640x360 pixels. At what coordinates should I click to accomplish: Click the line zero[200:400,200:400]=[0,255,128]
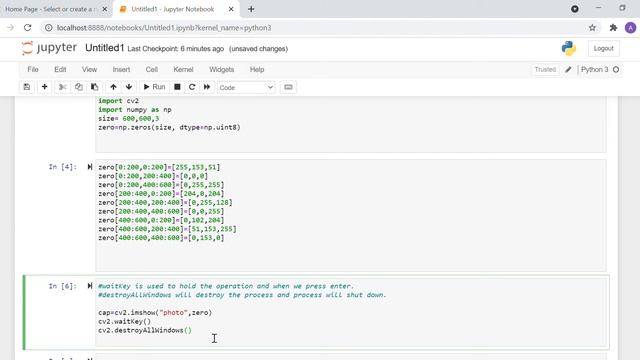click(x=165, y=202)
